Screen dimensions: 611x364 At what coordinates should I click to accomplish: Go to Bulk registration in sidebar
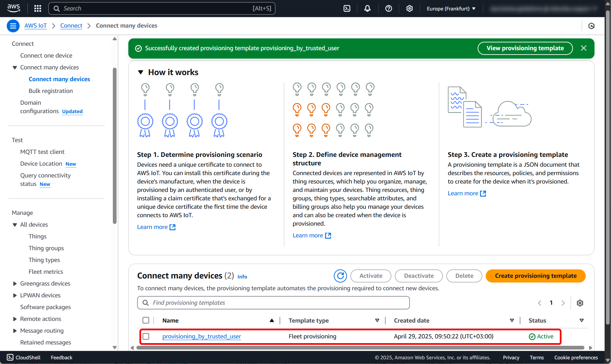[51, 91]
